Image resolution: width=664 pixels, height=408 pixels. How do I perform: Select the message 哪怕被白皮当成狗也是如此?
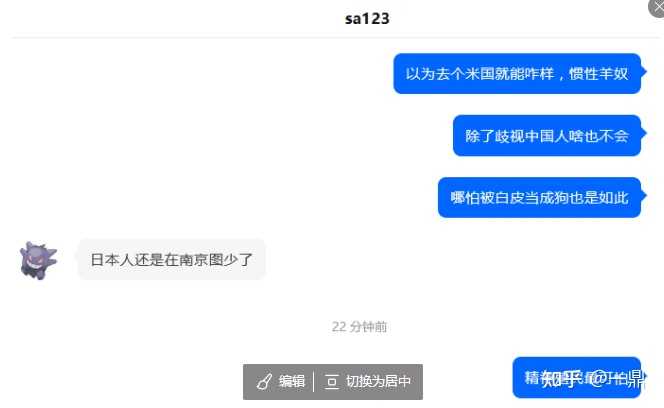[539, 197]
